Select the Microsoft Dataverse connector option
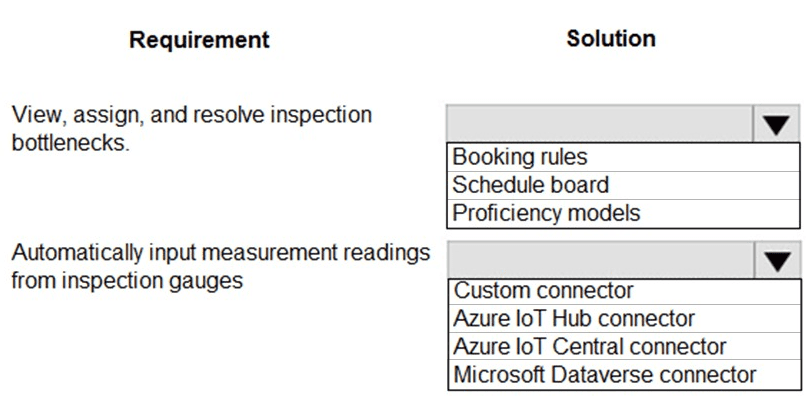 [624, 374]
